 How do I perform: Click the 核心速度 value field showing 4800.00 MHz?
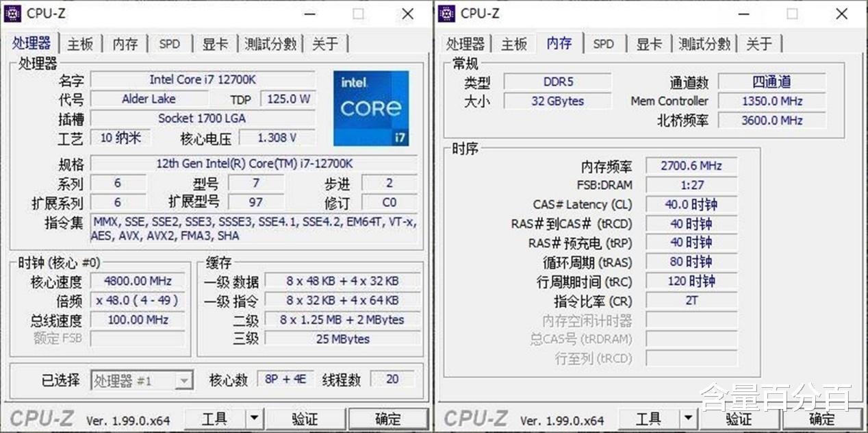(x=137, y=281)
